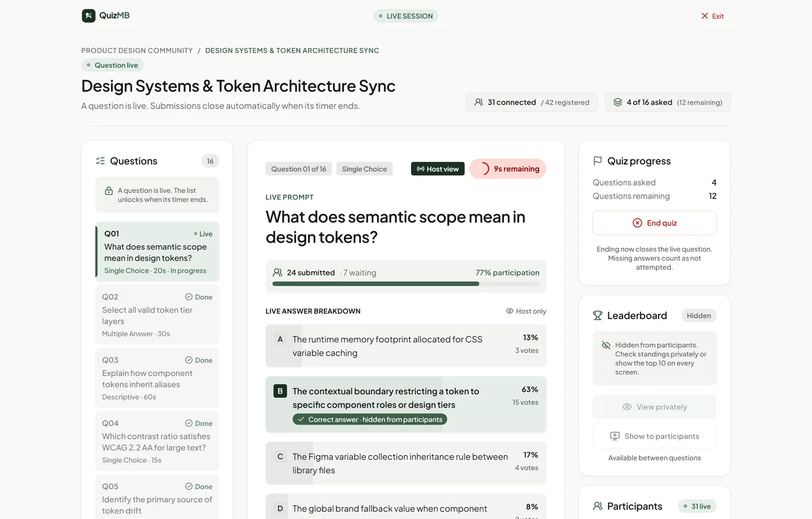812x519 pixels.
Task: Click the crossed-eye hidden icon in leaderboard notice
Action: [x=606, y=345]
